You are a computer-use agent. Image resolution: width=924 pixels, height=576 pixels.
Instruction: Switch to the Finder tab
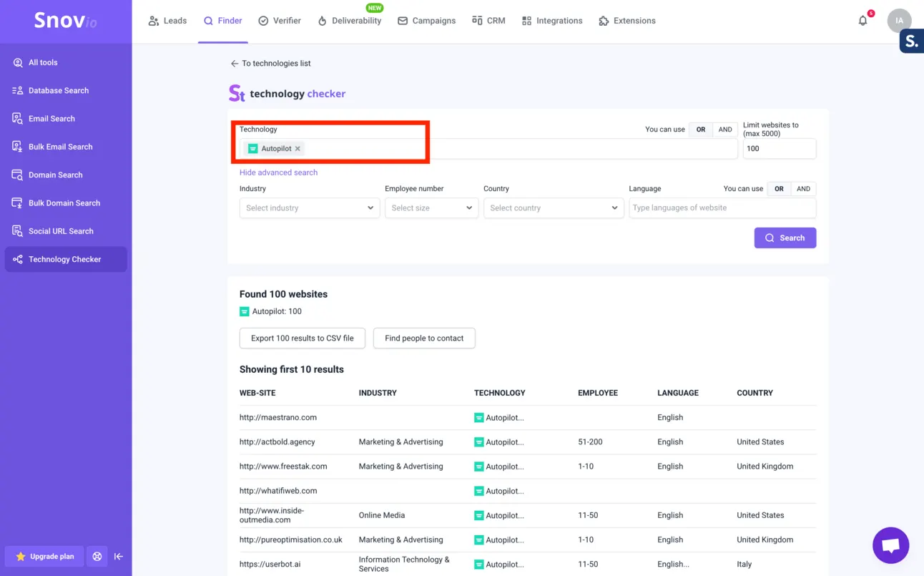pos(223,21)
